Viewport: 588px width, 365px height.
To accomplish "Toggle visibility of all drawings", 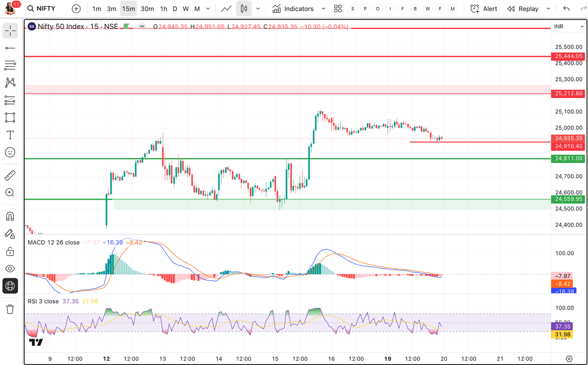I will pos(10,268).
